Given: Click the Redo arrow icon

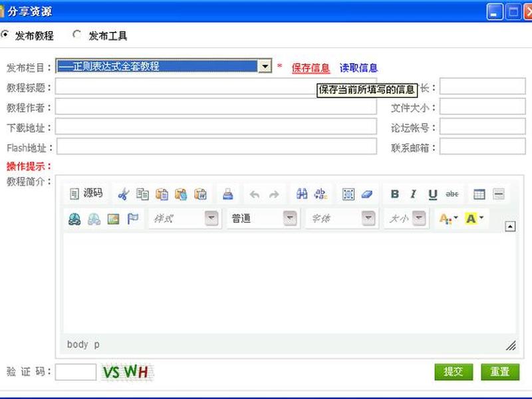Looking at the screenshot, I should [x=274, y=194].
